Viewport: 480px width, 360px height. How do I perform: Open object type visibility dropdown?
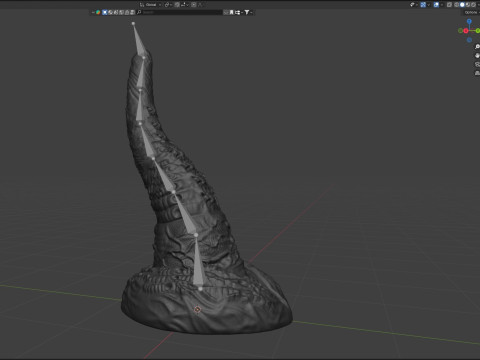click(x=413, y=5)
